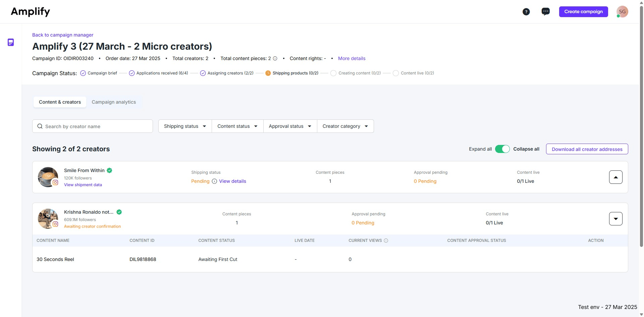Open Back to campaign manager link

pyautogui.click(x=62, y=35)
